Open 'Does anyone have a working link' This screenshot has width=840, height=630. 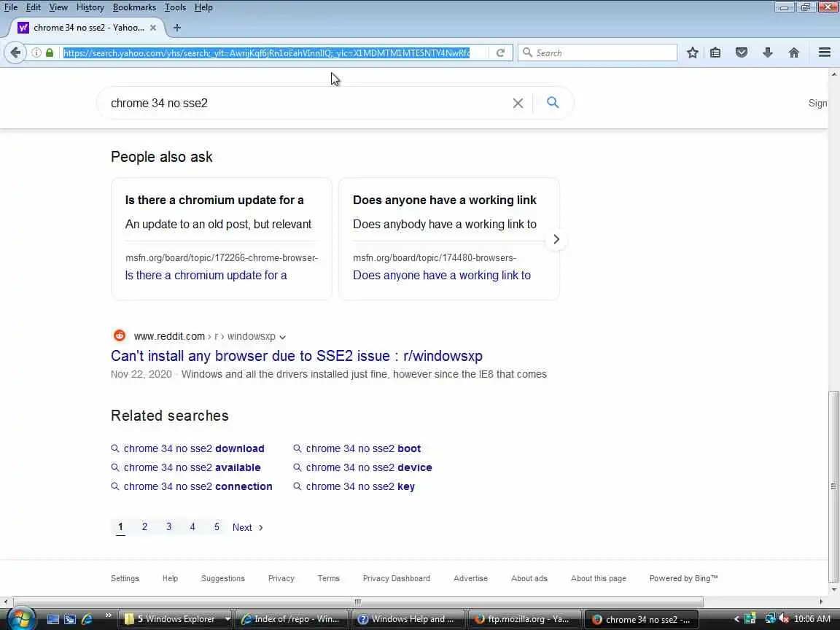point(441,276)
